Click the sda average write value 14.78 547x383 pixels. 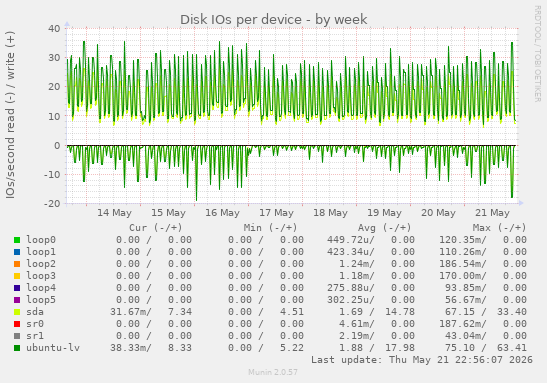(x=400, y=312)
